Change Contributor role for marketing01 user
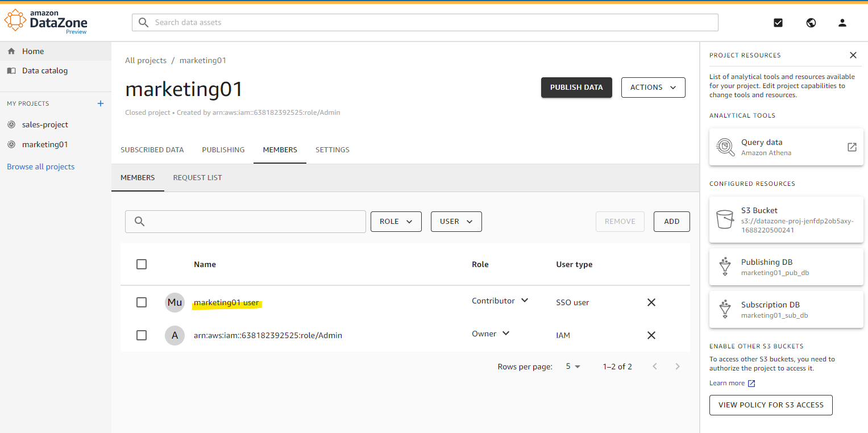The height and width of the screenshot is (433, 868). click(500, 301)
